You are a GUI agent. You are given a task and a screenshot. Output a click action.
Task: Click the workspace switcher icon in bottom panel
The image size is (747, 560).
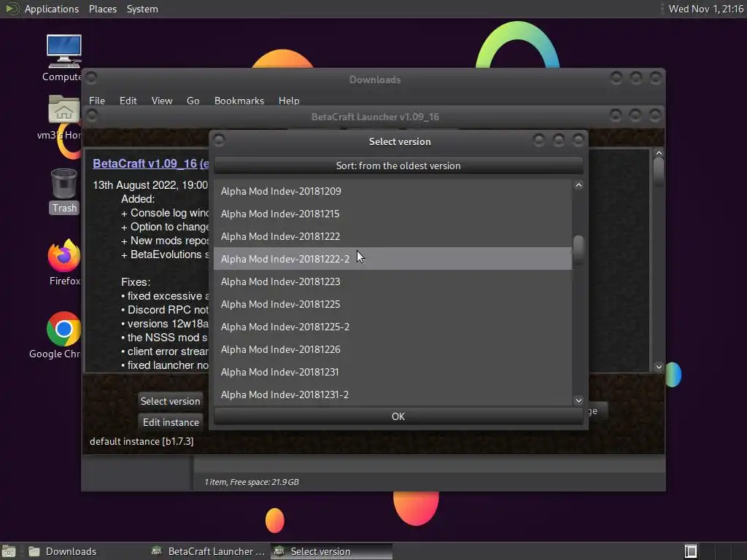click(x=691, y=551)
